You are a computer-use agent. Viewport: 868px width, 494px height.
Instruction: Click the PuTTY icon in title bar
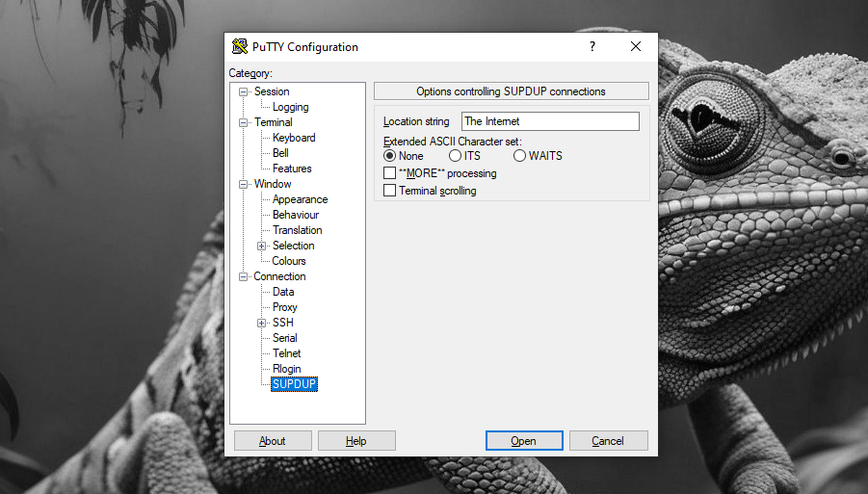(x=240, y=47)
